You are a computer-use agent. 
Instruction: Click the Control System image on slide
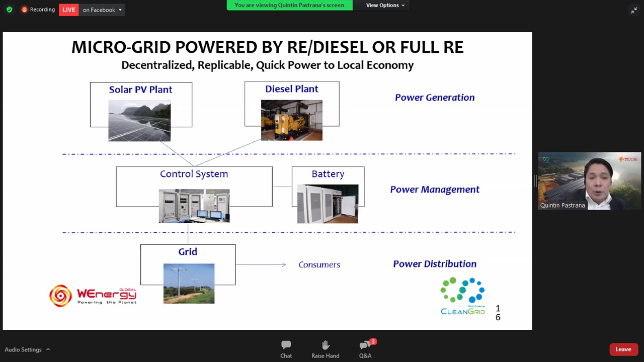[x=194, y=206]
